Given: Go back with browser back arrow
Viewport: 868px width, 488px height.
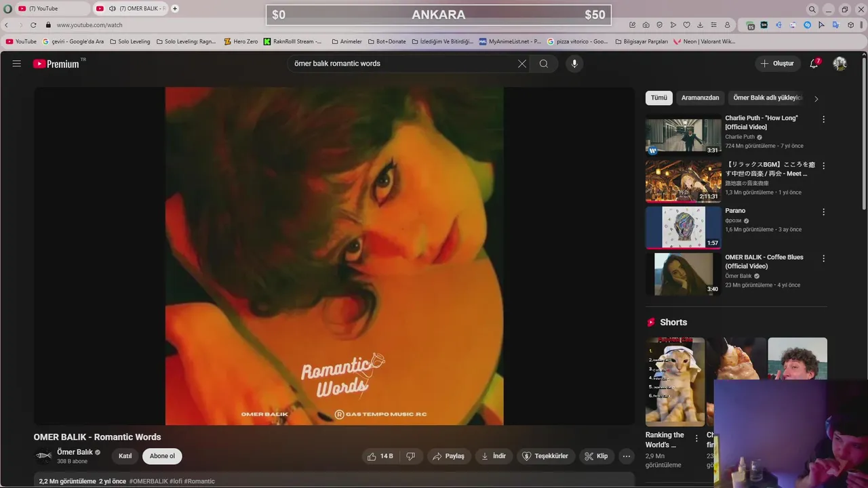Looking at the screenshot, I should [7, 25].
